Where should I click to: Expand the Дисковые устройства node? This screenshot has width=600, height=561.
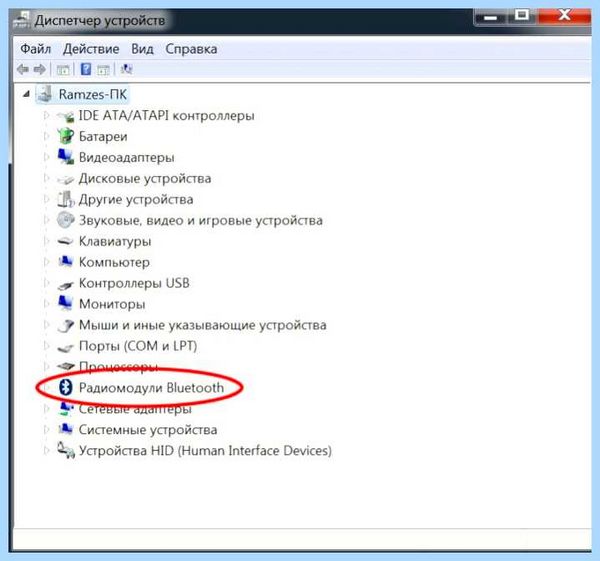[x=46, y=178]
